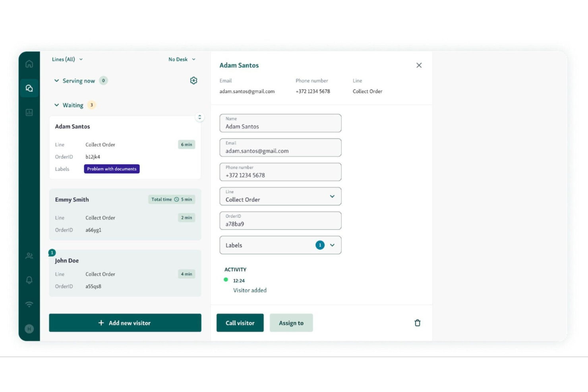Select the chat queue icon in the sidebar

tap(29, 88)
